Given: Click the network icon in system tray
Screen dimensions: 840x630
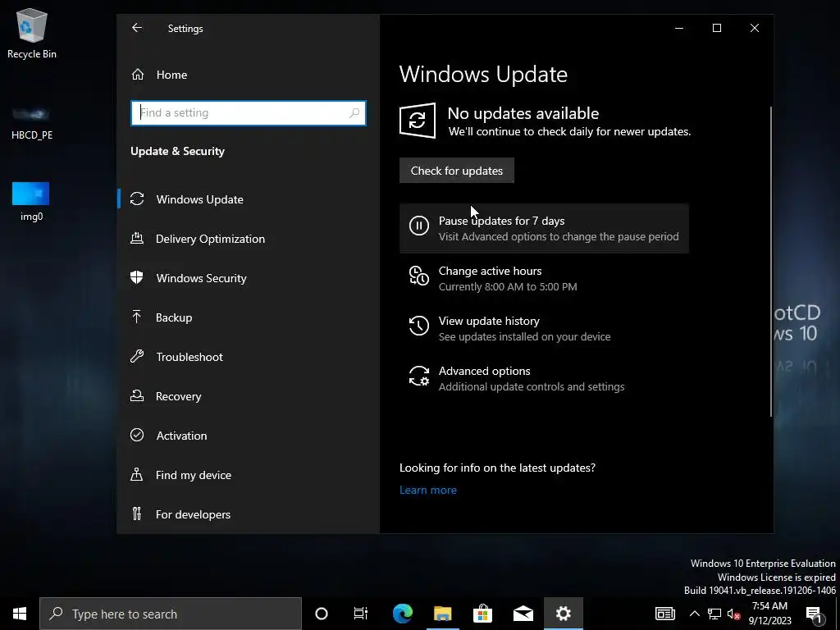Looking at the screenshot, I should coord(714,614).
